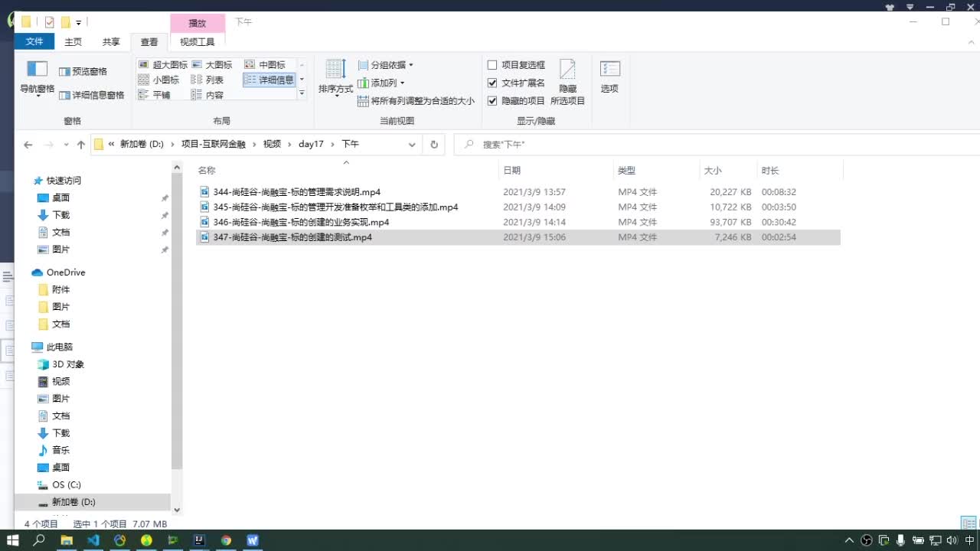
Task: Open the OS (C:) drive
Action: pos(66,485)
